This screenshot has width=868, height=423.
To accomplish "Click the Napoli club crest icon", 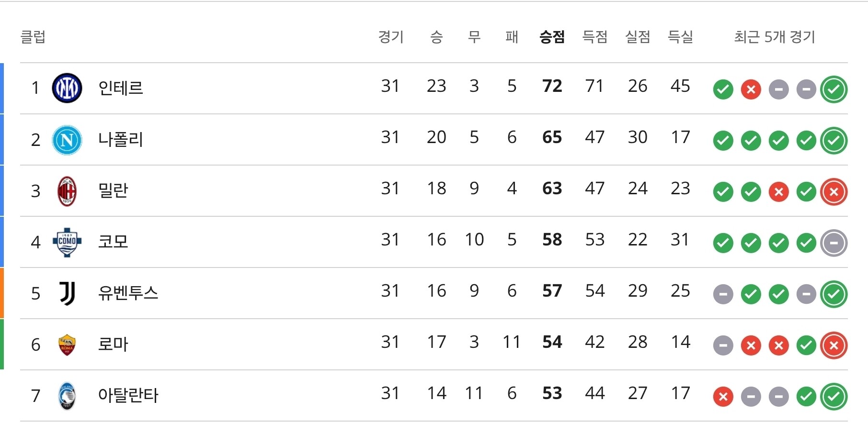I will click(67, 140).
